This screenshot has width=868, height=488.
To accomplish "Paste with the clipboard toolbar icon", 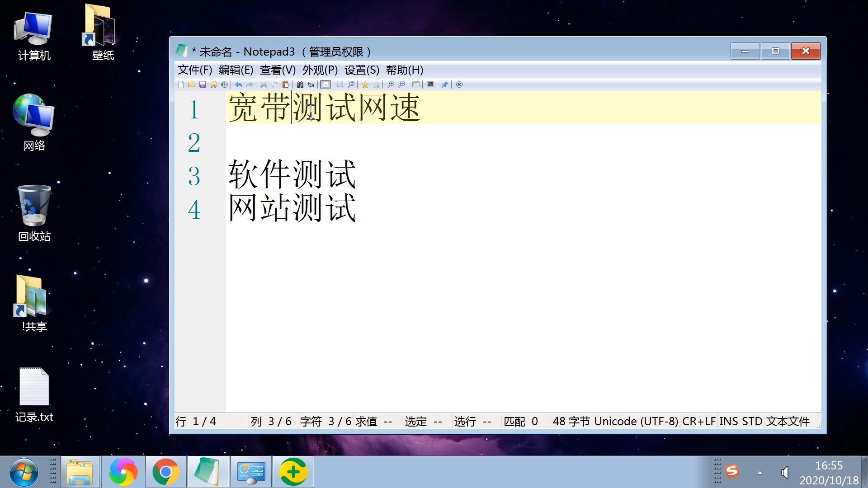I will pyautogui.click(x=285, y=84).
